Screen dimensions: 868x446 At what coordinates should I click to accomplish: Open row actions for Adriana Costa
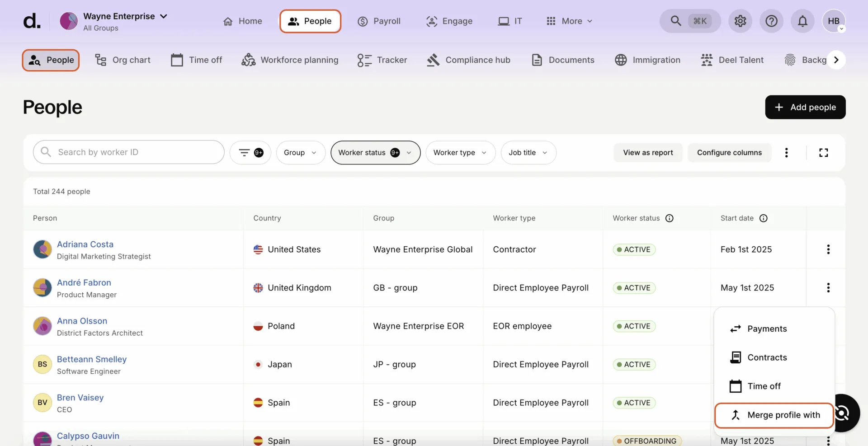click(x=828, y=249)
